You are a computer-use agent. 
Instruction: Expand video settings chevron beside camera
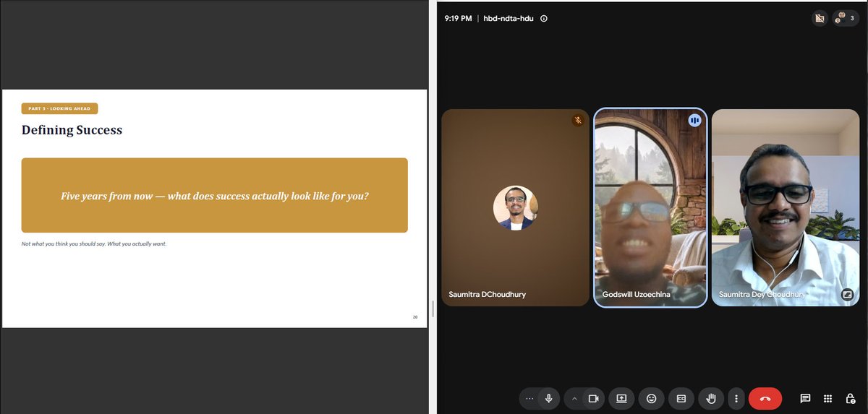tap(575, 398)
